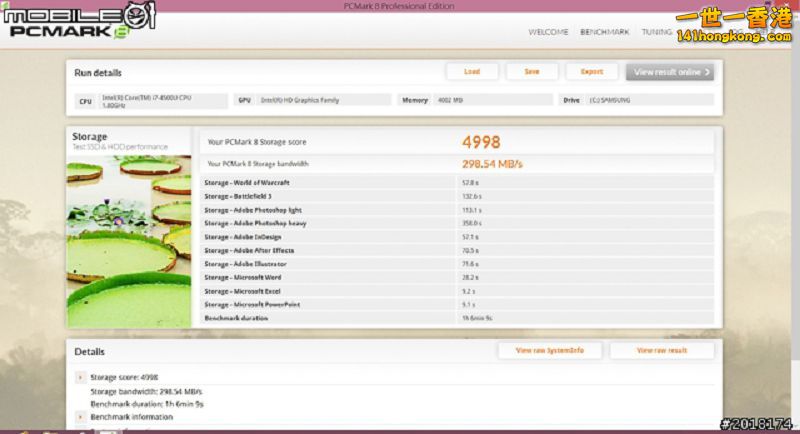Open View raw result

[662, 350]
